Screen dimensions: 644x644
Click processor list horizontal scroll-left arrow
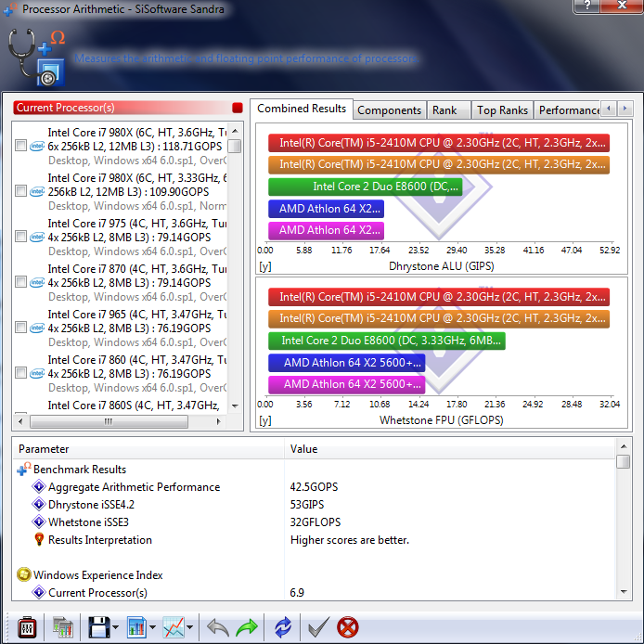pos(20,421)
